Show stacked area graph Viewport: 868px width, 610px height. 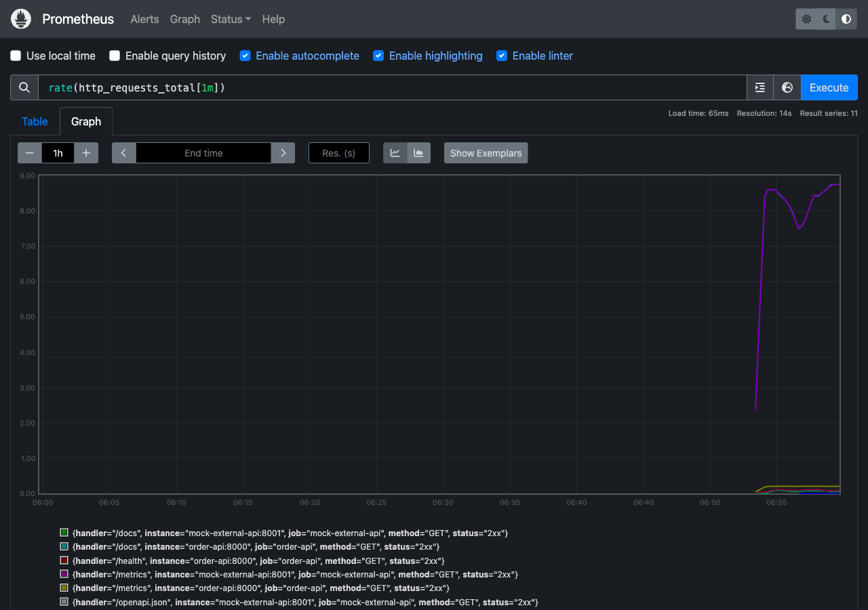[x=418, y=153]
